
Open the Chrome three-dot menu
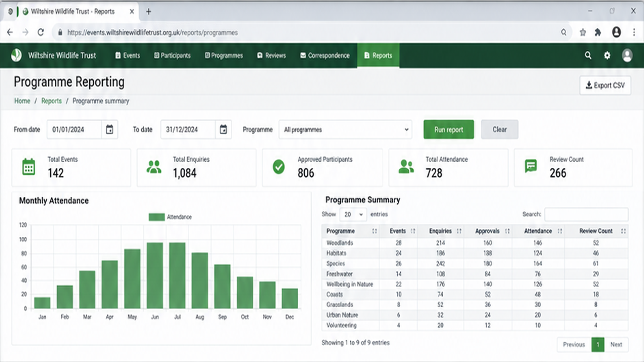(x=634, y=32)
